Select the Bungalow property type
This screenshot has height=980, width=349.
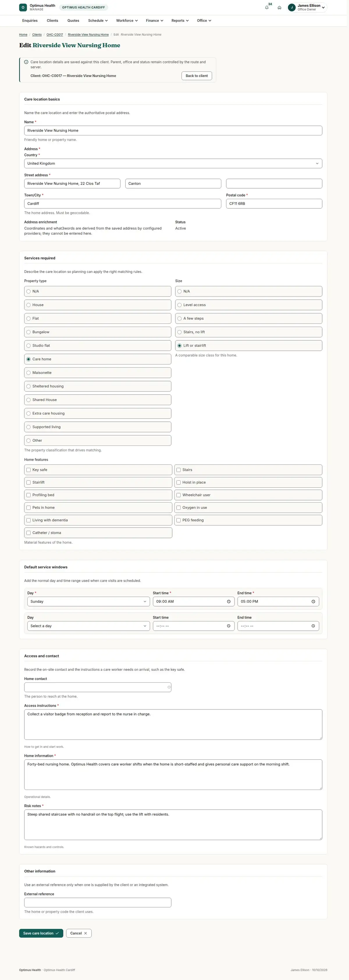(x=98, y=332)
